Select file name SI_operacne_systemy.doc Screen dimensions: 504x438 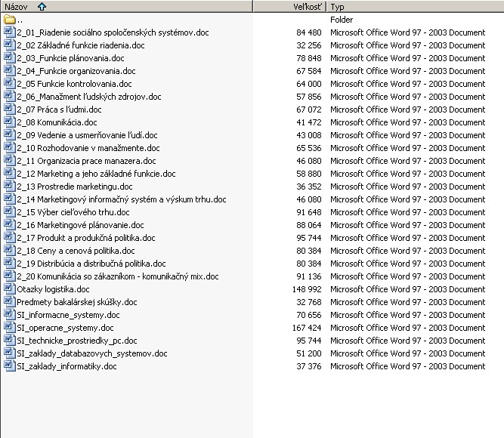click(x=65, y=328)
